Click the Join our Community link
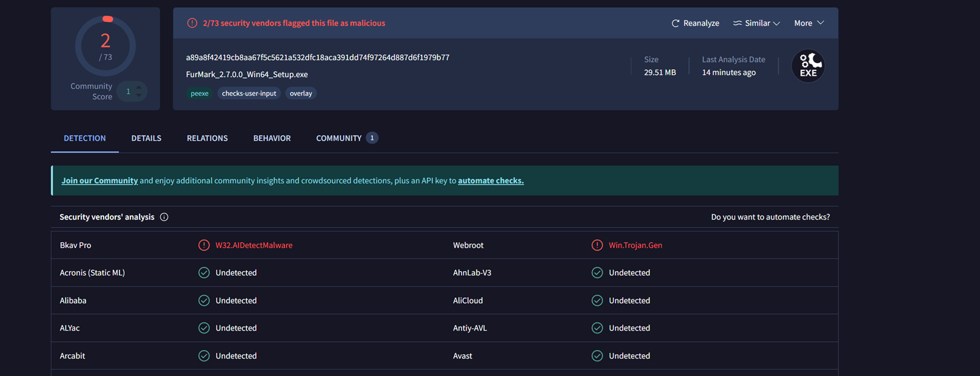 pos(99,181)
